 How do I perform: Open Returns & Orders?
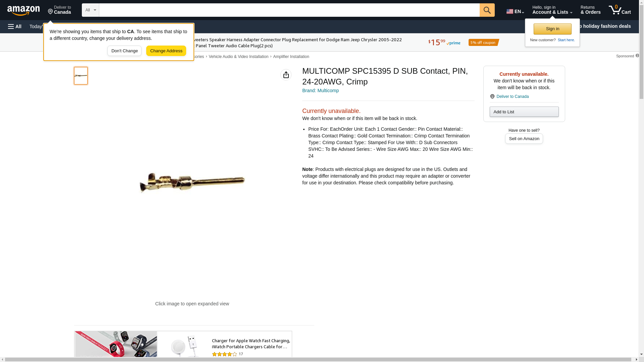click(x=590, y=10)
